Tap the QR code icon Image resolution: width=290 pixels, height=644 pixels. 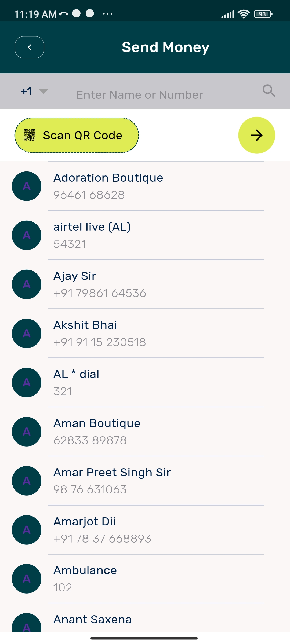pyautogui.click(x=30, y=135)
